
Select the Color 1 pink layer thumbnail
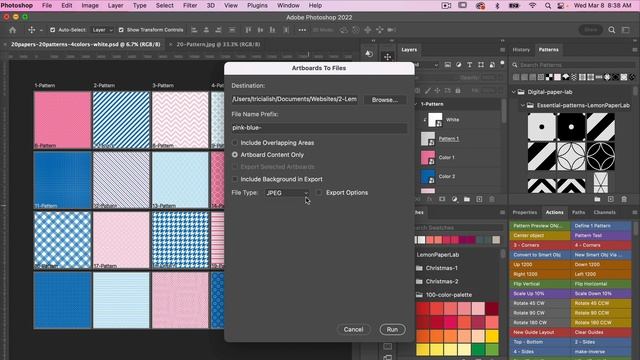428,158
